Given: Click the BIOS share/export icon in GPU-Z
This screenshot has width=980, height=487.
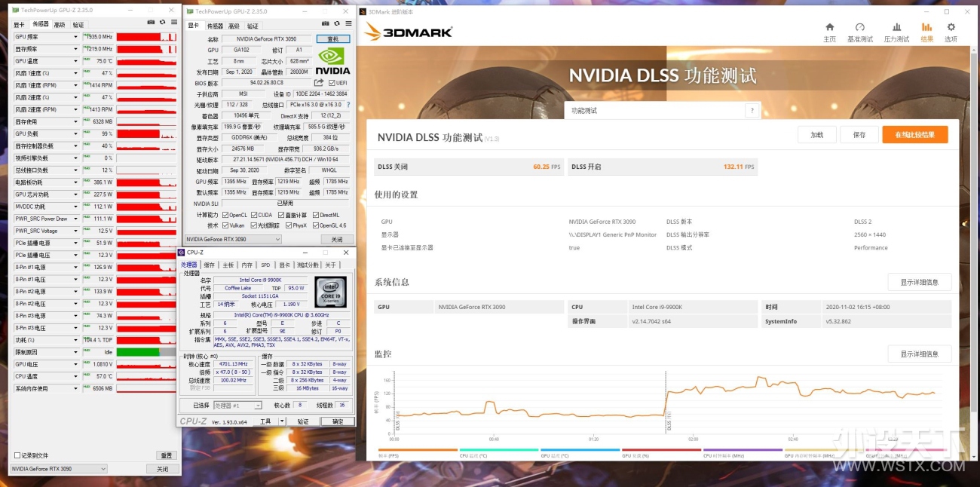Looking at the screenshot, I should click(x=319, y=83).
